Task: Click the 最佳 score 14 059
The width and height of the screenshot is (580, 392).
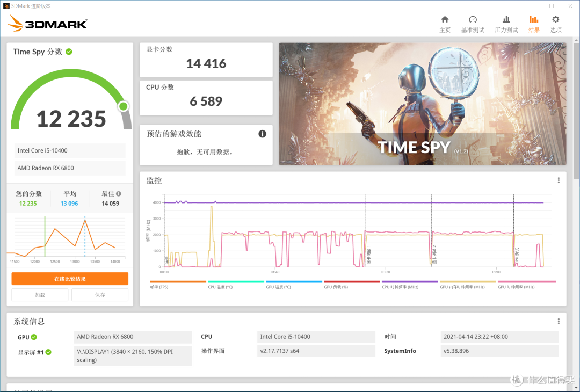Action: pos(110,204)
